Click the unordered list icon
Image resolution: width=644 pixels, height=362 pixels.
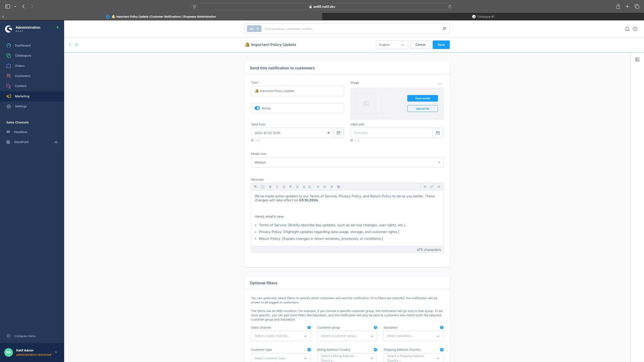(x=318, y=187)
